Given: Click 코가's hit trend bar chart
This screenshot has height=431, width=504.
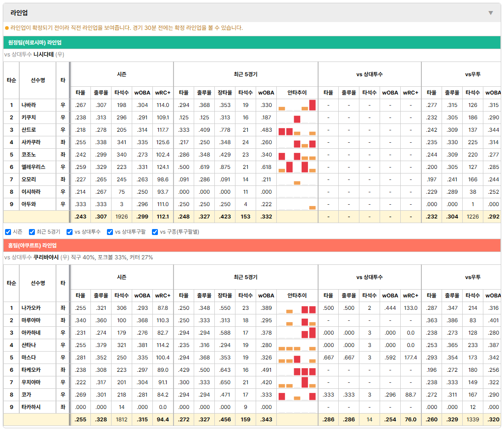Looking at the screenshot, I should (297, 395).
